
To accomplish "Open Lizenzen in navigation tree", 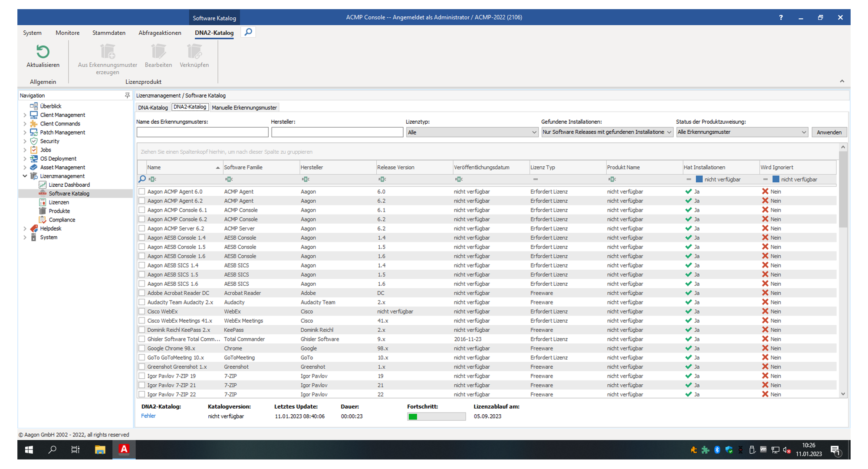I will (x=59, y=202).
